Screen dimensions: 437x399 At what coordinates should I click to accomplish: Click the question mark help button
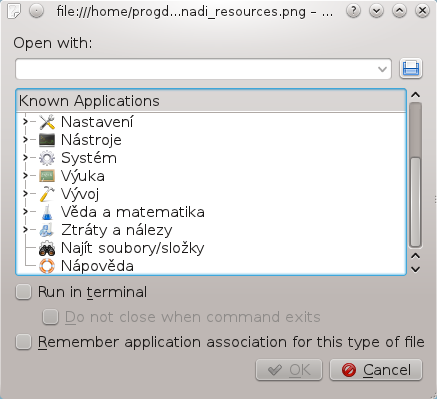point(353,11)
